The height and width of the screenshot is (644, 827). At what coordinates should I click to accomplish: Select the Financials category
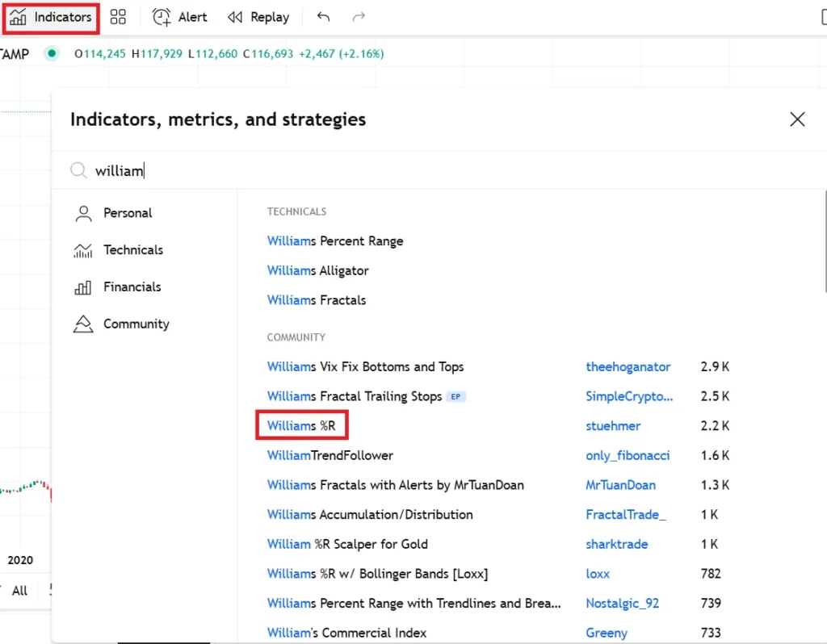tap(118, 286)
